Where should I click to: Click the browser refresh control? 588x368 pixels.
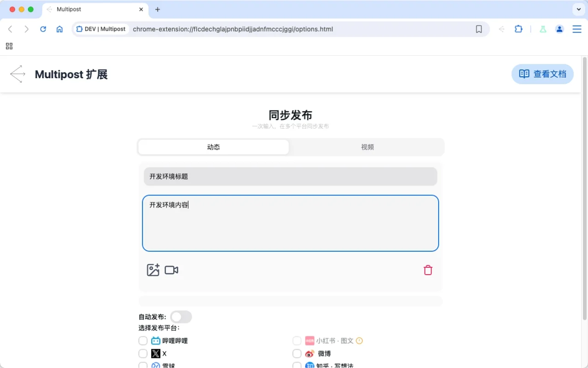coord(43,29)
